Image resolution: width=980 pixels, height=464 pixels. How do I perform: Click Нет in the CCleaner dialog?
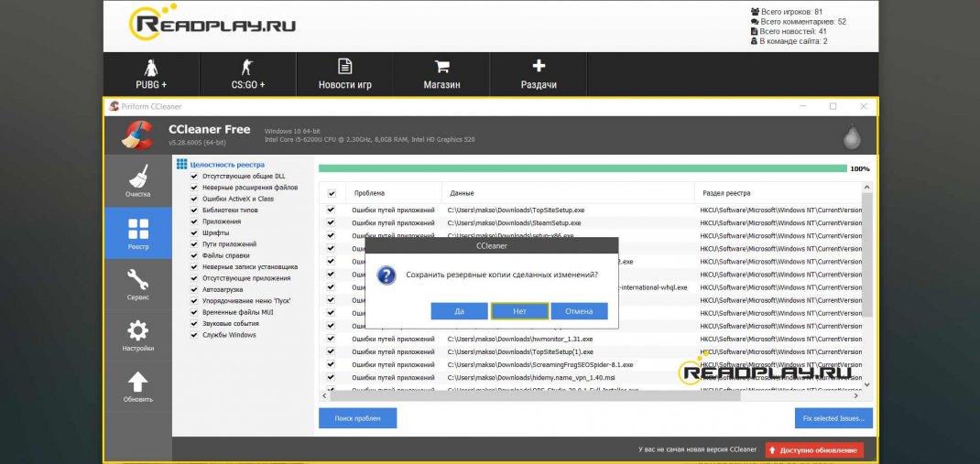click(x=519, y=311)
